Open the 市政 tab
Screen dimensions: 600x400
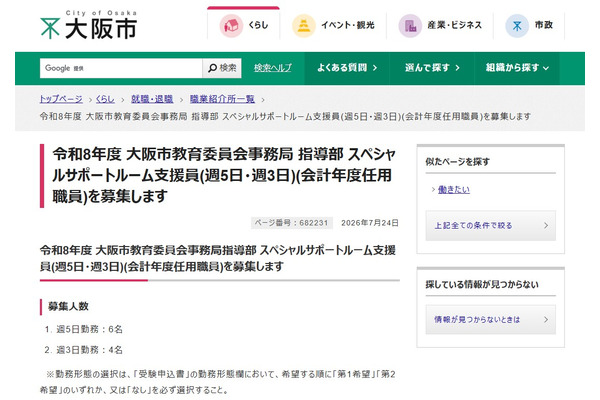[529, 25]
